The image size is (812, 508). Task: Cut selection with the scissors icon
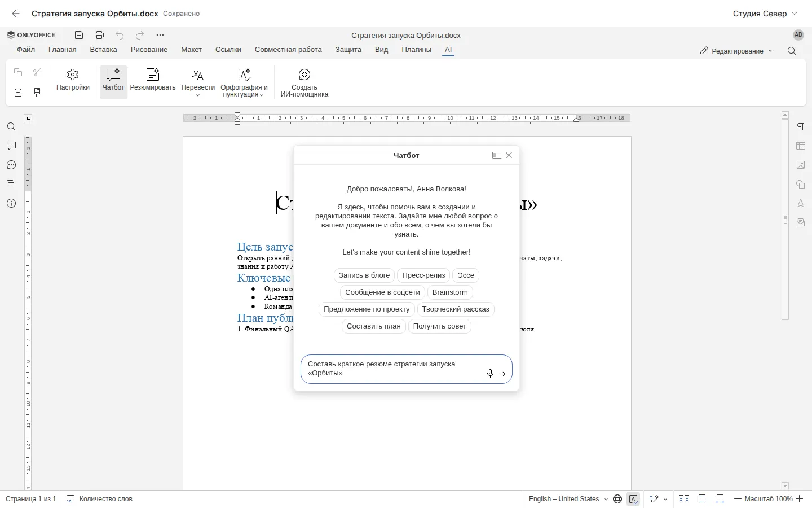pos(37,72)
